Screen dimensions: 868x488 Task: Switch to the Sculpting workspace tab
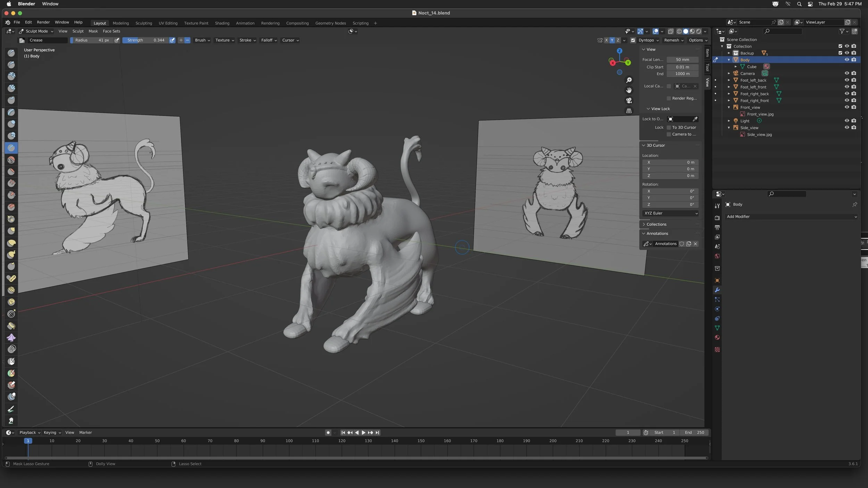tap(143, 23)
